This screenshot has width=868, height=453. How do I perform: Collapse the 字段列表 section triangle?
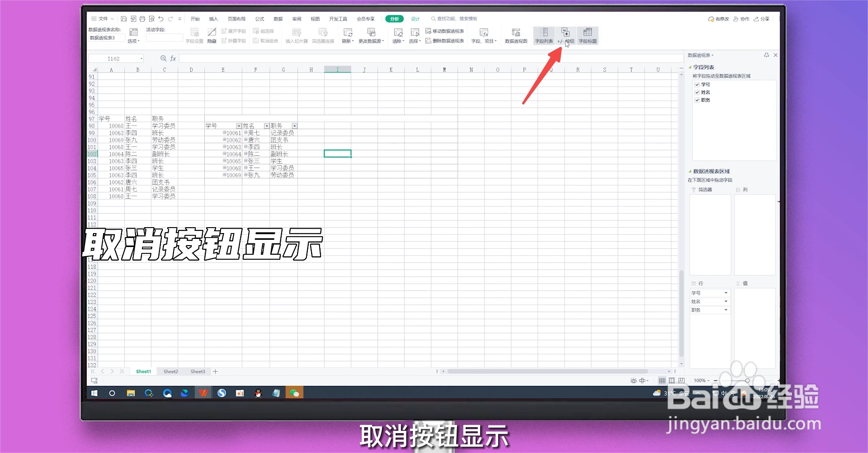point(690,67)
